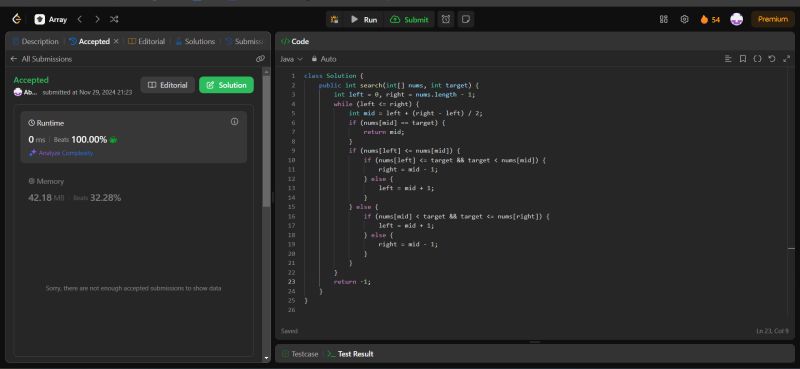Viewport: 800px width, 369px height.
Task: Switch to the Description tab
Action: [x=35, y=41]
